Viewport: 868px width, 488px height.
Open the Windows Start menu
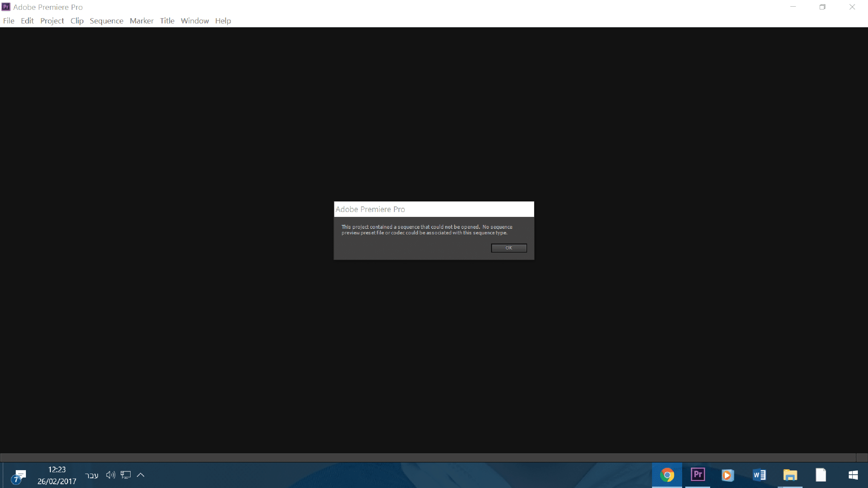853,475
